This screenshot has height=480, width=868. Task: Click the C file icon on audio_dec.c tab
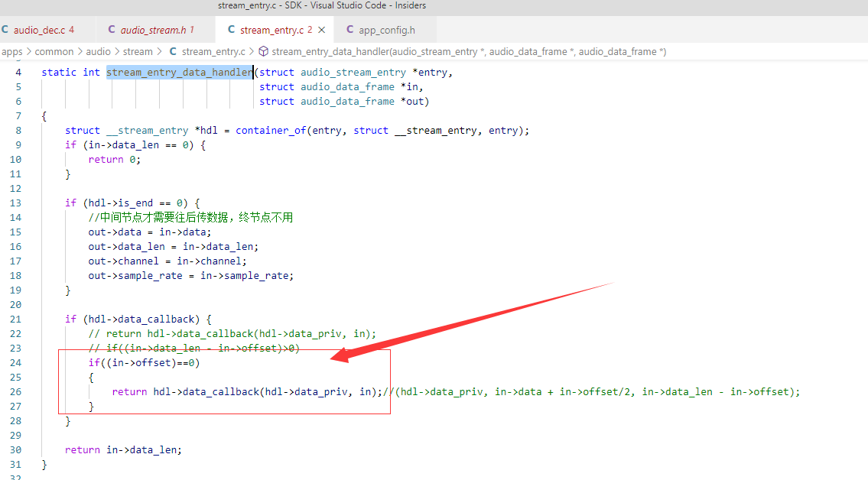[5, 30]
